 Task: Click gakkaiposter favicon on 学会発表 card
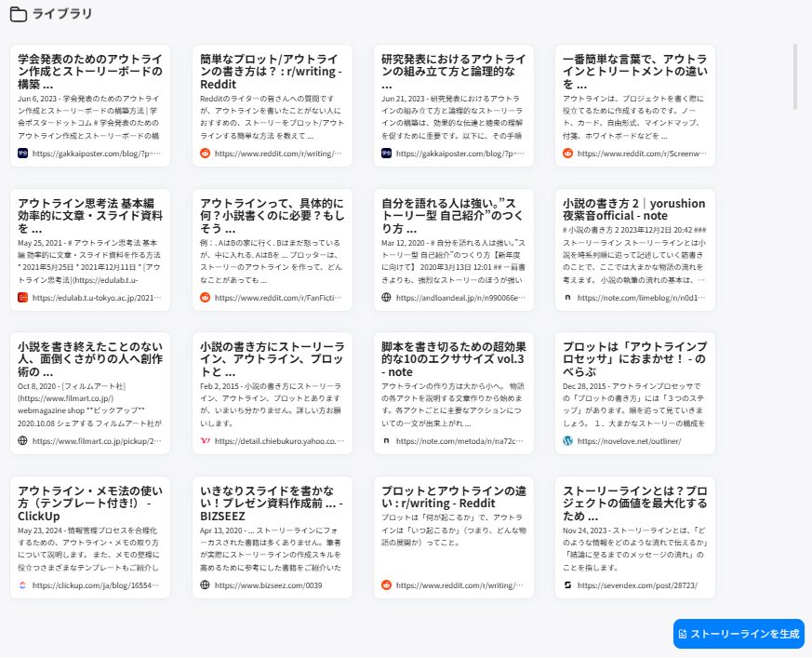point(23,154)
